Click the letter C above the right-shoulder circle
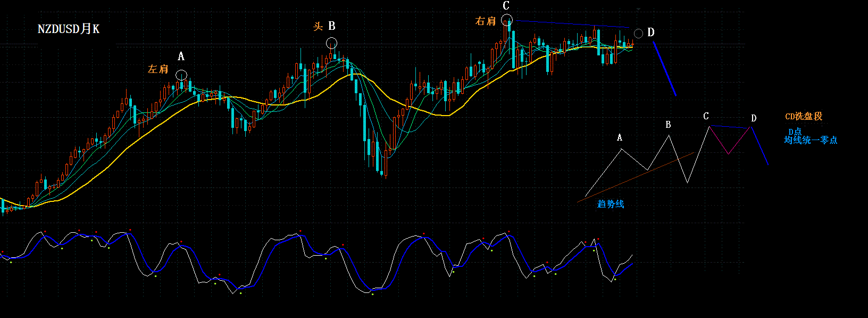This screenshot has height=318, width=868. pos(506,6)
